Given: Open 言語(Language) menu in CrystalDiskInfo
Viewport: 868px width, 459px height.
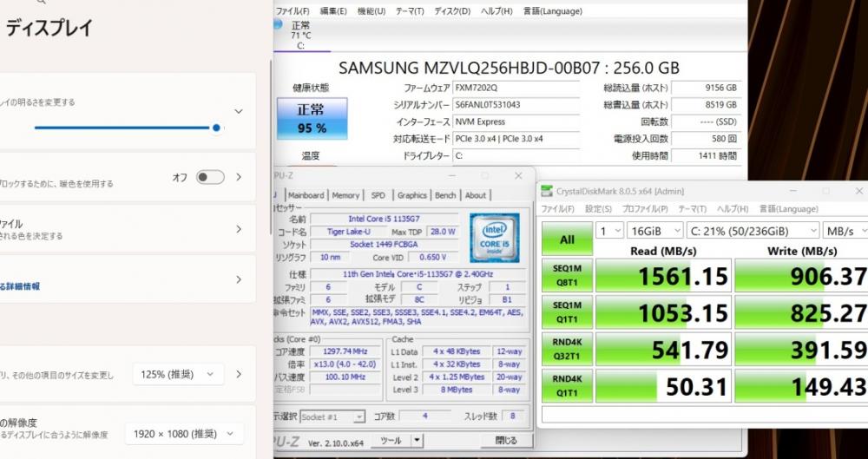Looking at the screenshot, I should click(x=552, y=11).
